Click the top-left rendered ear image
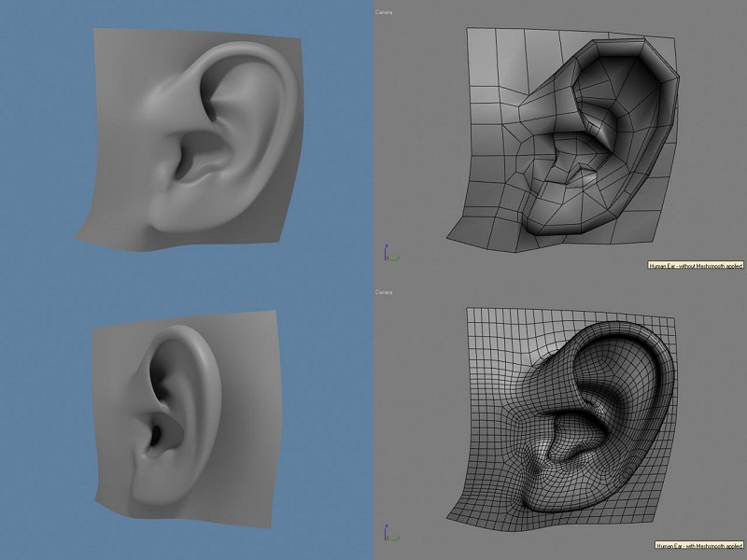Image resolution: width=747 pixels, height=560 pixels. click(x=201, y=140)
